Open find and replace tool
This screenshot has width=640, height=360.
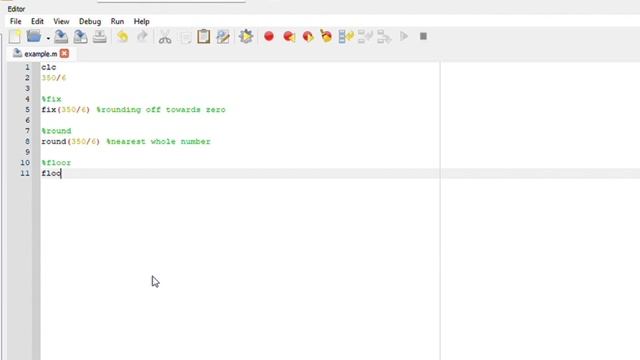[x=223, y=37]
